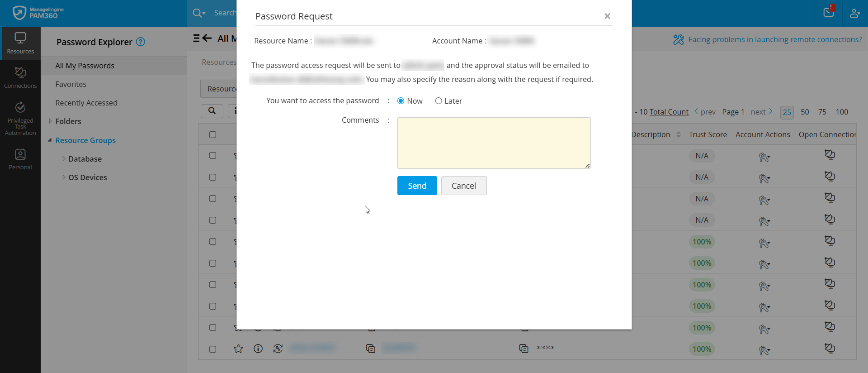
Task: Click inside the Comments text box
Action: (x=494, y=143)
